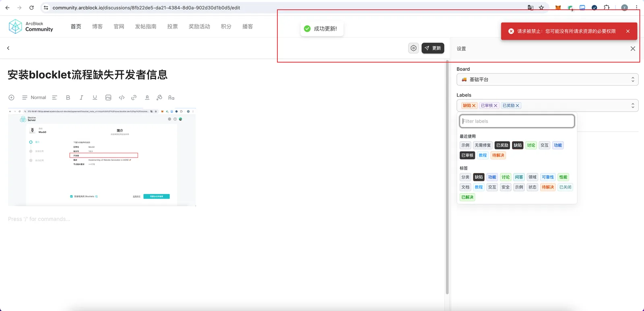Open the Normal text style dropdown
The height and width of the screenshot is (311, 644).
34,97
